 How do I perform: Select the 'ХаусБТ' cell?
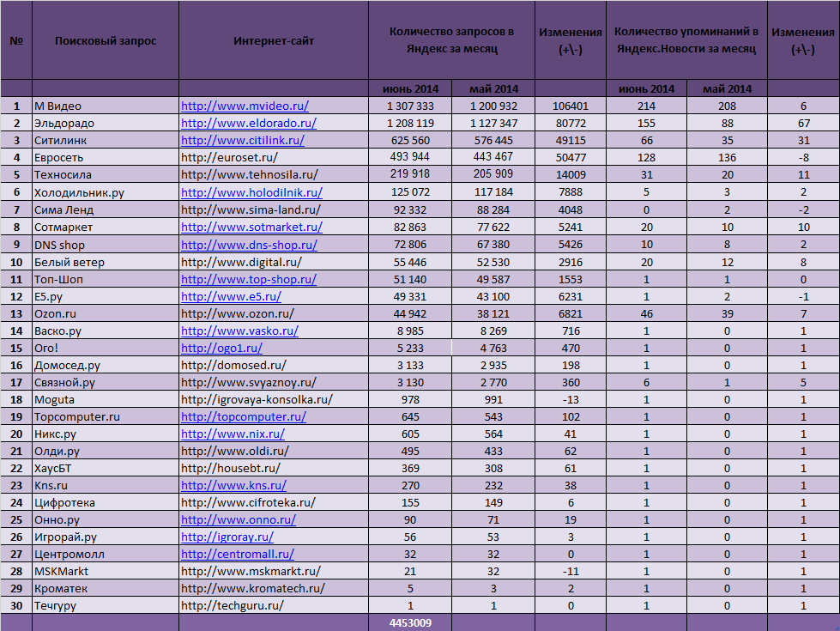coord(106,468)
